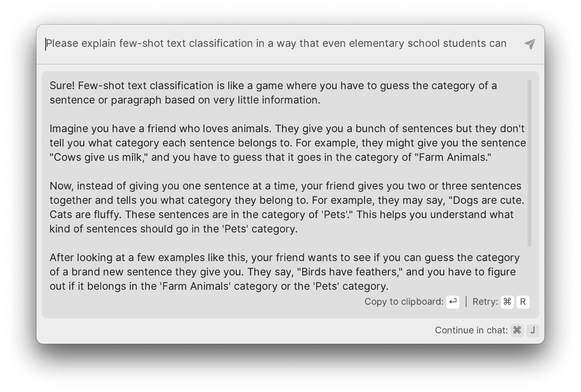Click the R key badge for Retry
Screen dimensions: 581x392
tap(523, 302)
